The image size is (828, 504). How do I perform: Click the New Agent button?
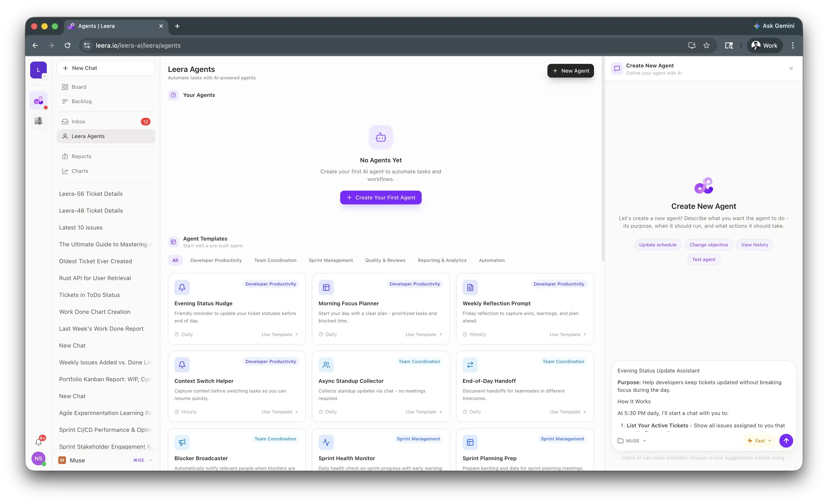click(570, 71)
